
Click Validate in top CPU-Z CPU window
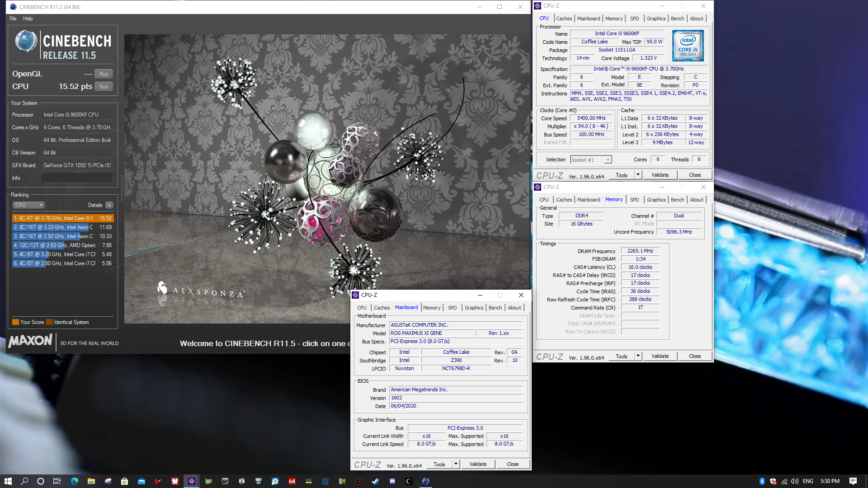pyautogui.click(x=660, y=175)
